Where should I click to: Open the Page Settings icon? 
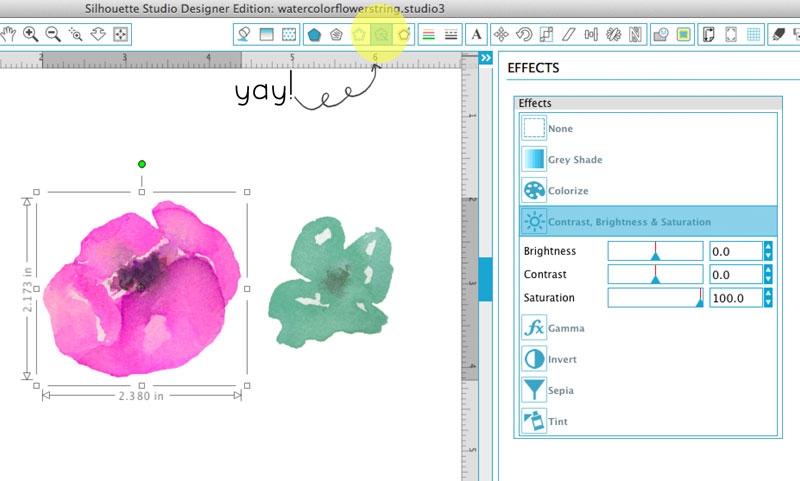coord(709,34)
